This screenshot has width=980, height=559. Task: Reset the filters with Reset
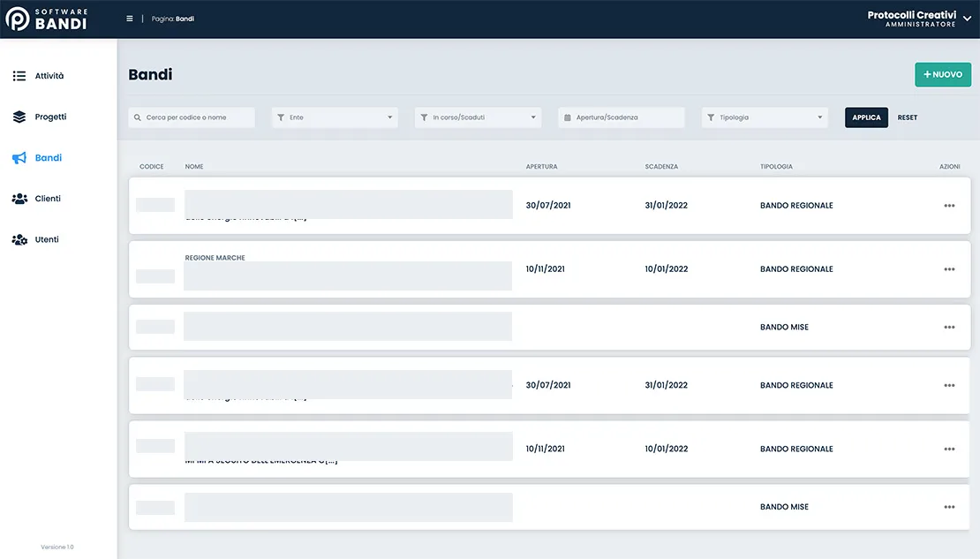907,117
